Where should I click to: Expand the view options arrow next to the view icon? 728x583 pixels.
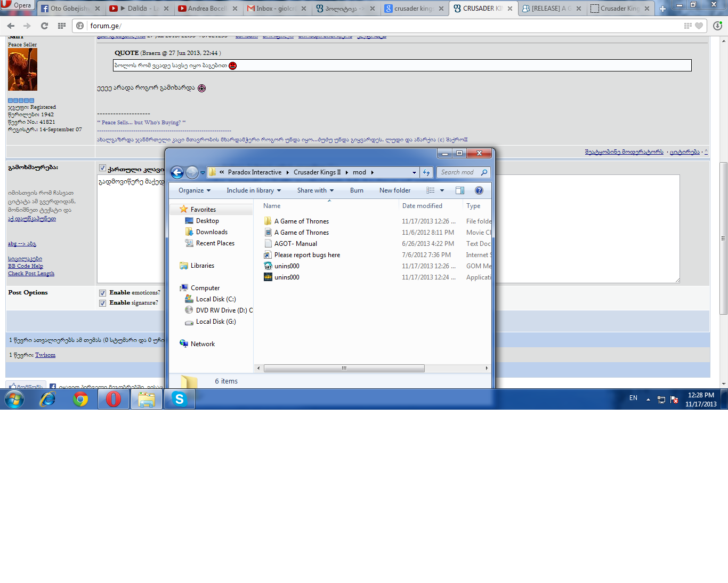point(442,190)
